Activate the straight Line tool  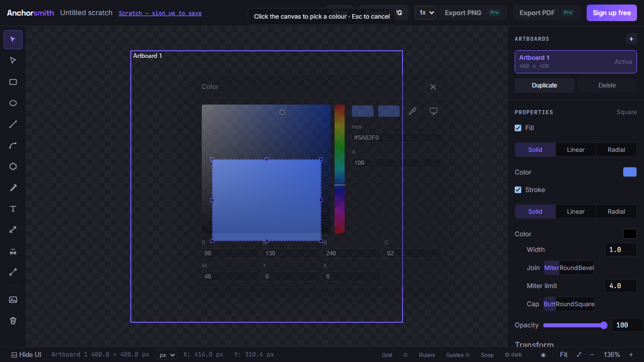click(13, 124)
